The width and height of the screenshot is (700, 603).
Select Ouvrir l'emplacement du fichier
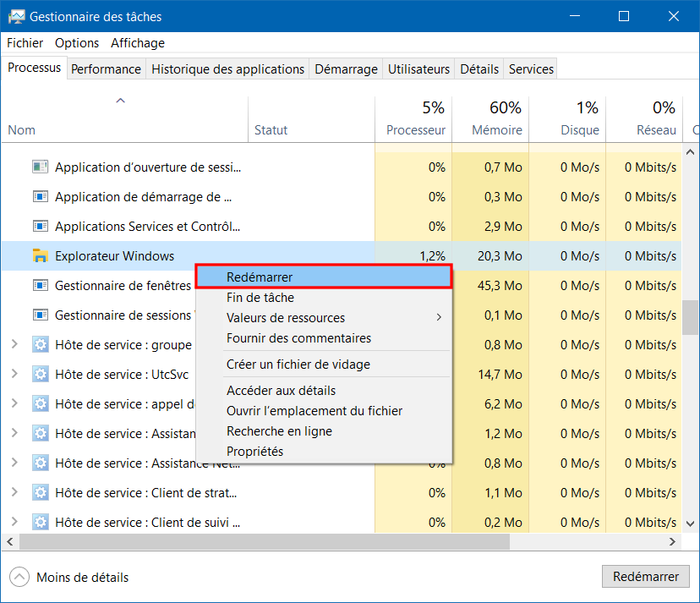[x=324, y=411]
